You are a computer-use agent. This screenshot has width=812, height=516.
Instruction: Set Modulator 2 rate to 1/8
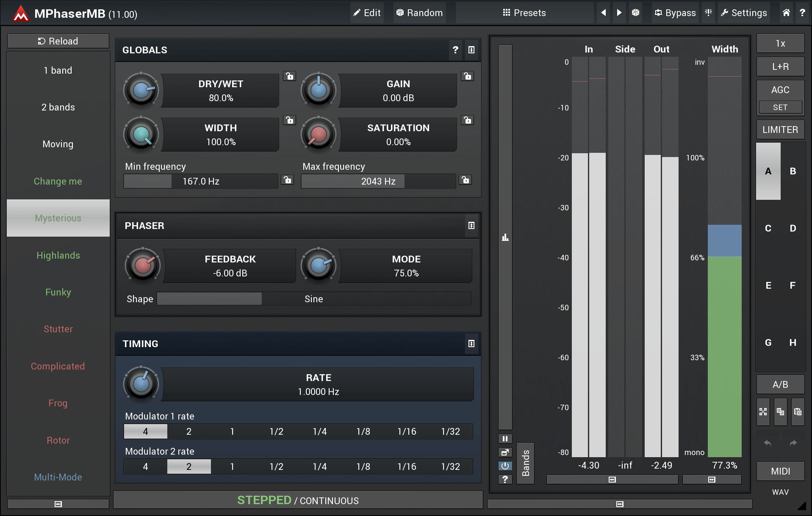pyautogui.click(x=363, y=466)
